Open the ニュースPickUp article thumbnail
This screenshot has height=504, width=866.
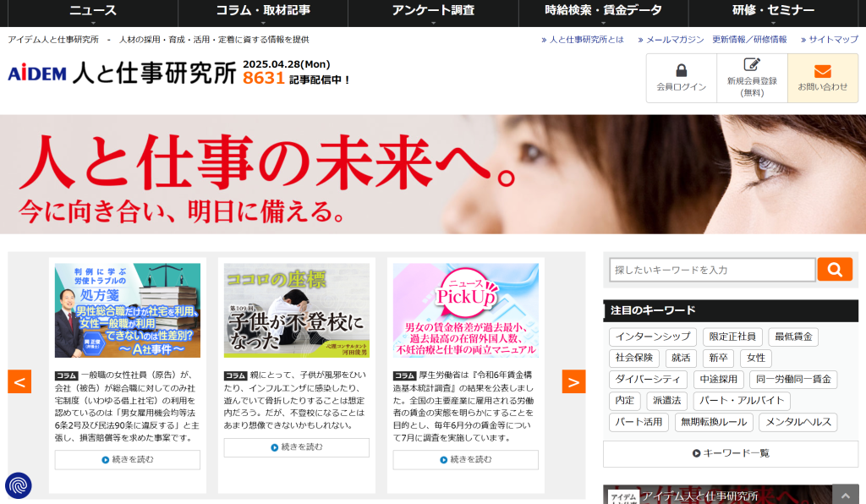click(x=466, y=310)
